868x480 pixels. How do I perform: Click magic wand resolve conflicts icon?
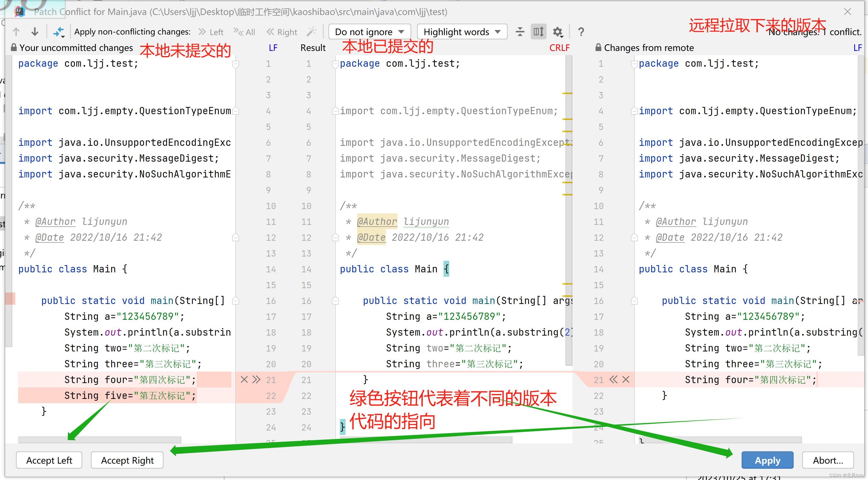[311, 32]
